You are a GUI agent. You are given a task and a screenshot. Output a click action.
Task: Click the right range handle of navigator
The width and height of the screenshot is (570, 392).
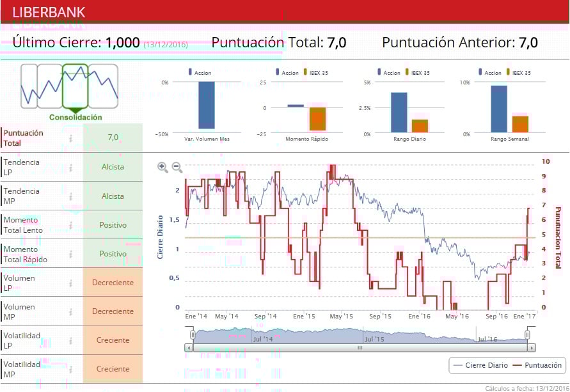[x=527, y=334]
